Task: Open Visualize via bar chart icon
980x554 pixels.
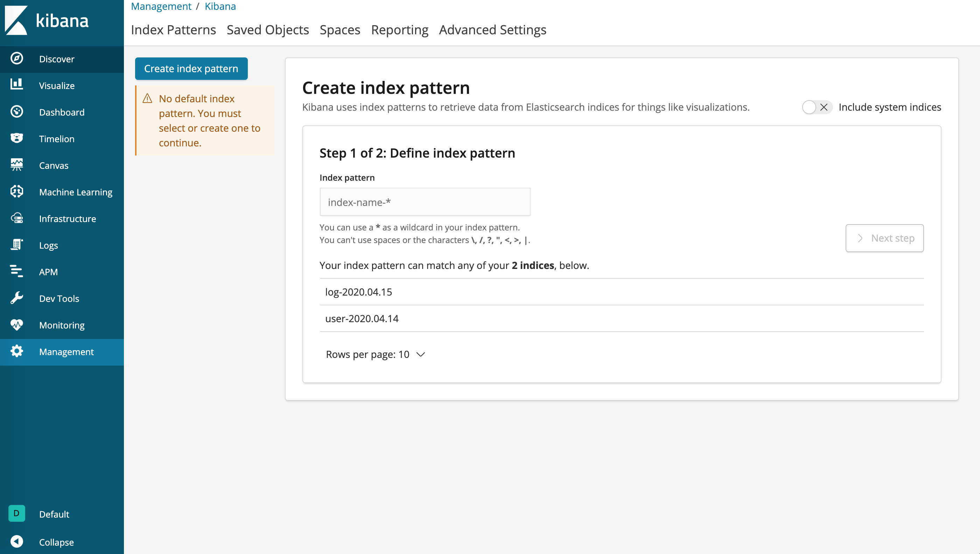Action: coord(17,85)
